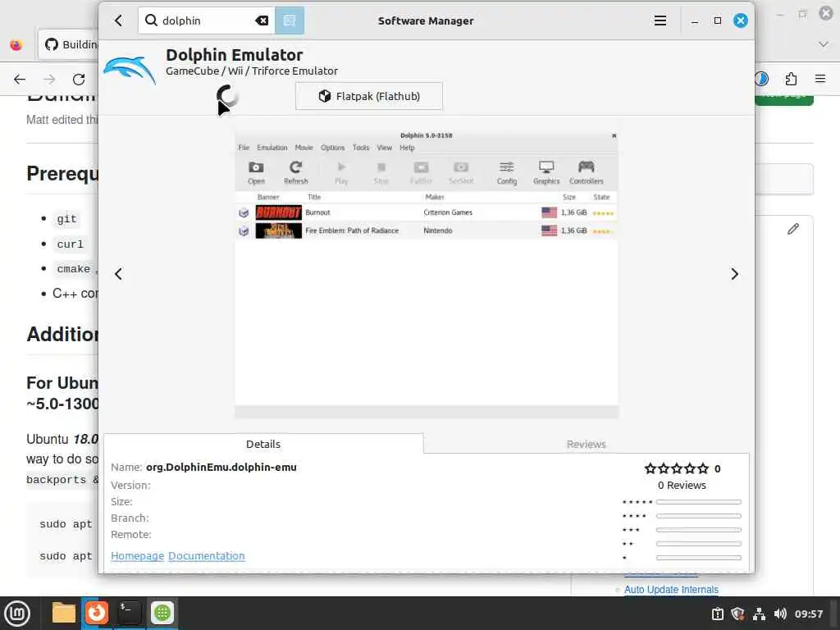Click the Dolphin Emulator logo
The height and width of the screenshot is (630, 840).
129,69
